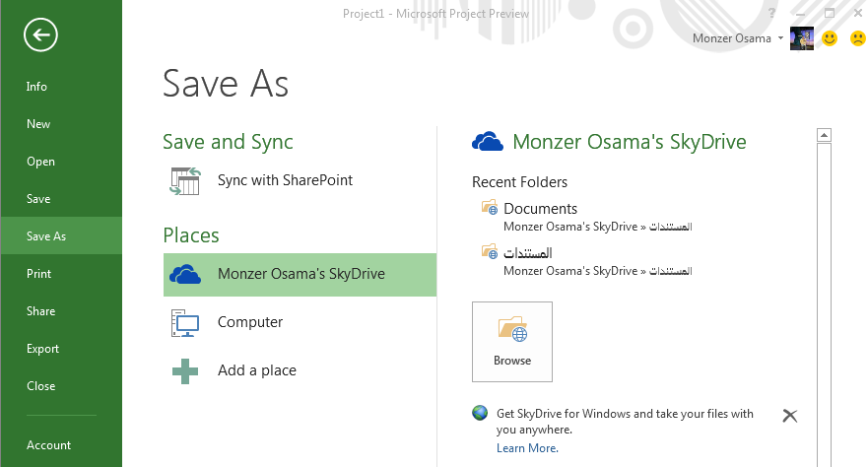Click the scrollbar up arrow
The image size is (868, 467).
(826, 136)
